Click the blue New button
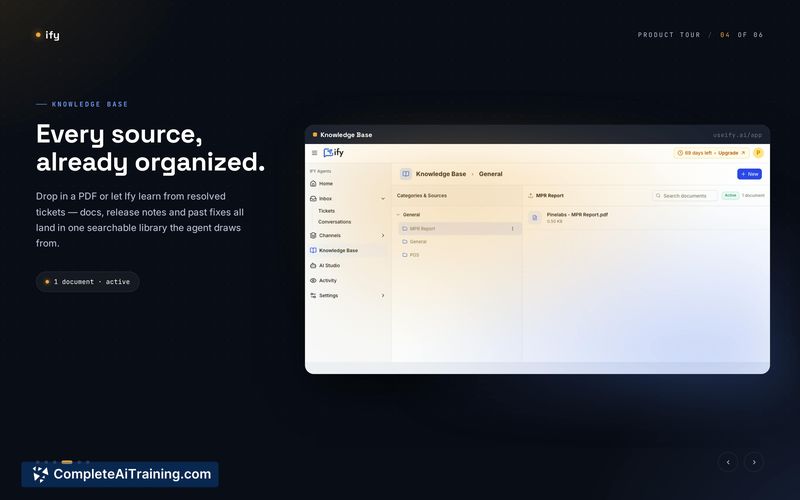Image resolution: width=800 pixels, height=500 pixels. pos(749,174)
